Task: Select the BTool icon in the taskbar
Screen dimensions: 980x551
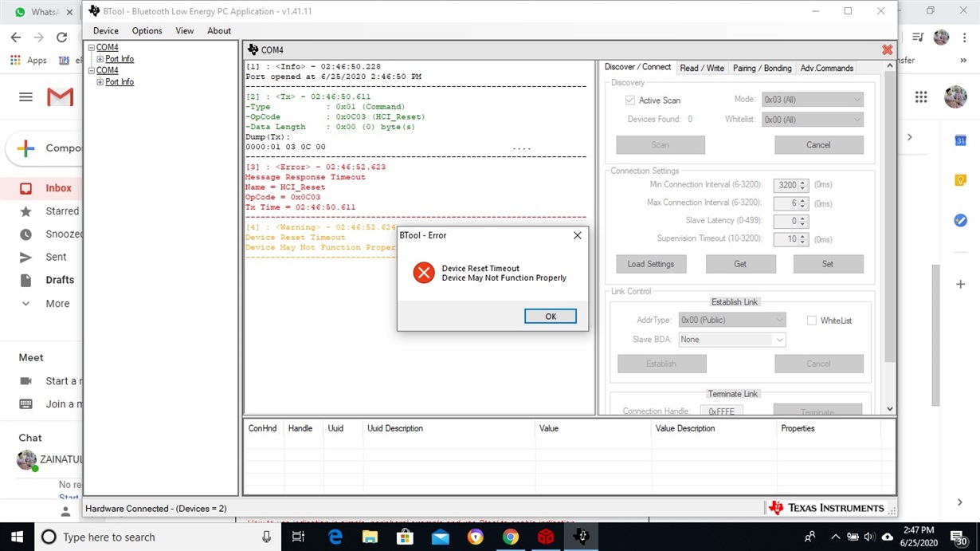Action: [581, 537]
